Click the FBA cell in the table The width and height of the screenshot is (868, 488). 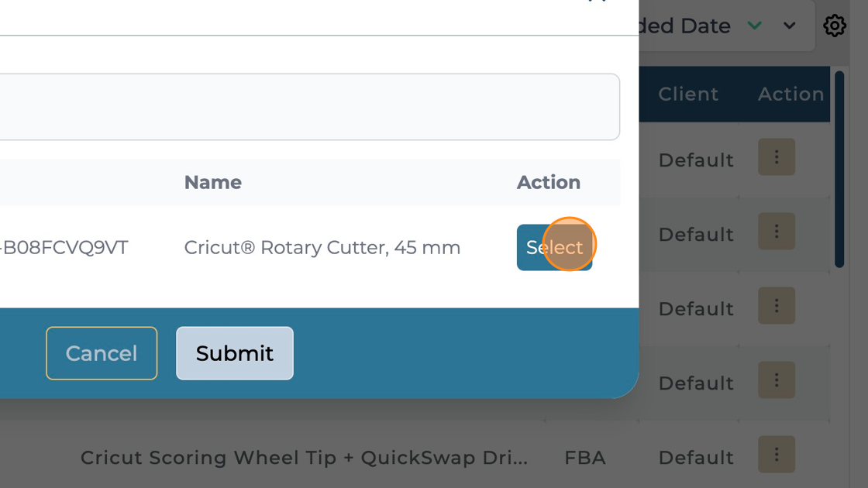click(585, 458)
